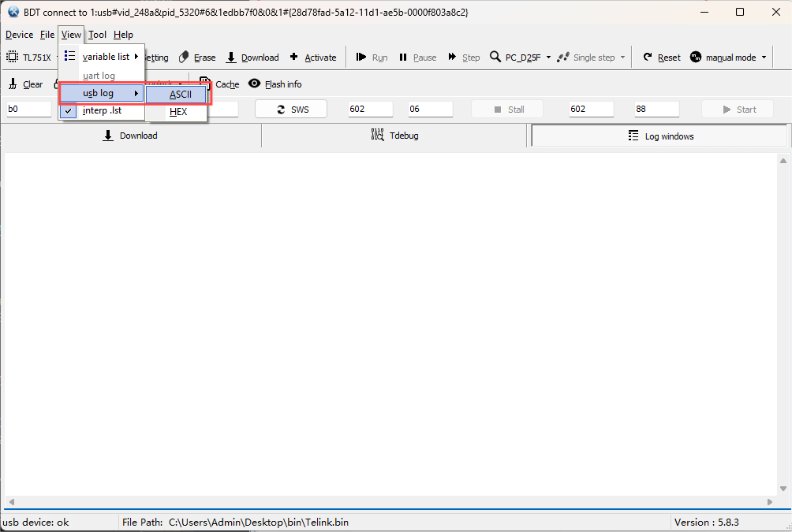Switch to the Log windows tab

coord(659,136)
